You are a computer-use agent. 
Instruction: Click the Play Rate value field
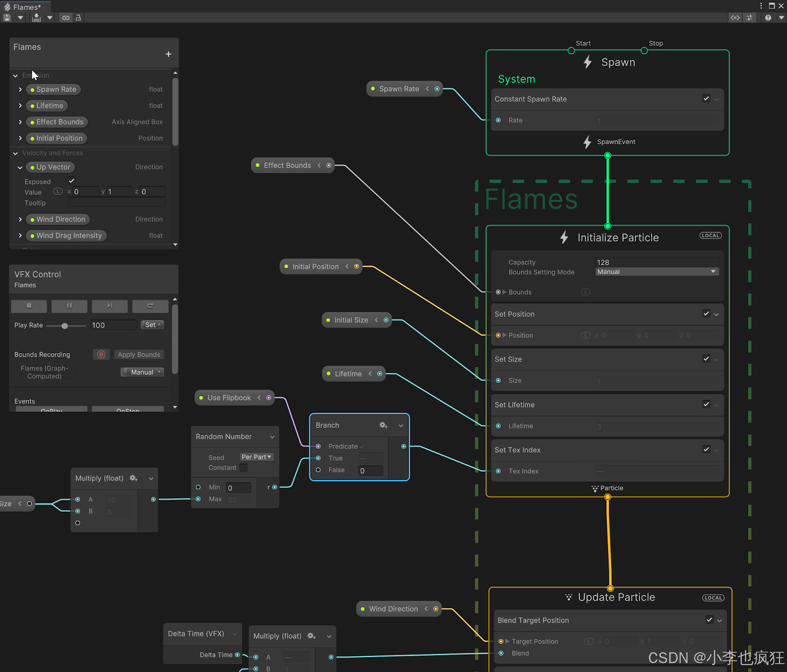coord(114,325)
